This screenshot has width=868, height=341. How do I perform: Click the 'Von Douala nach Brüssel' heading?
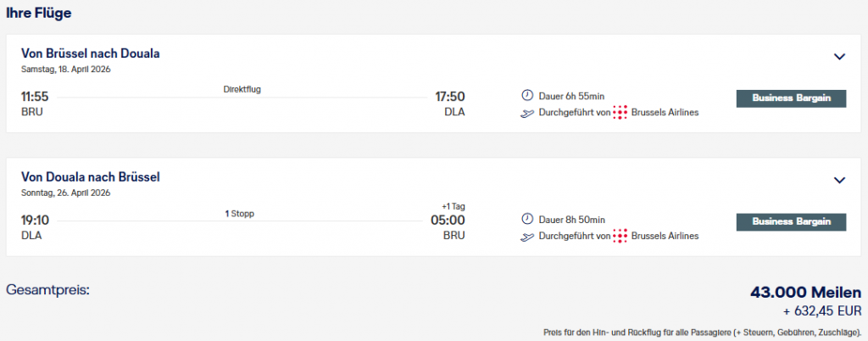pos(91,177)
